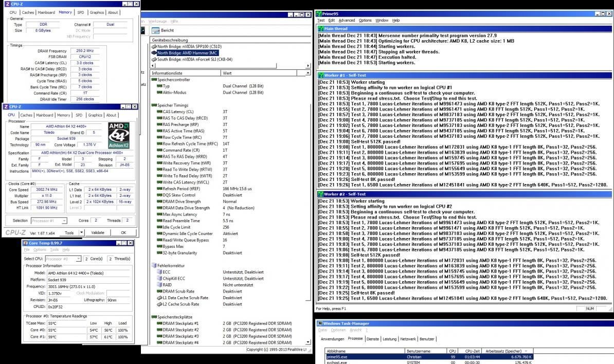
Task: Click the Validate button in CPU-Z
Action: [x=98, y=232]
